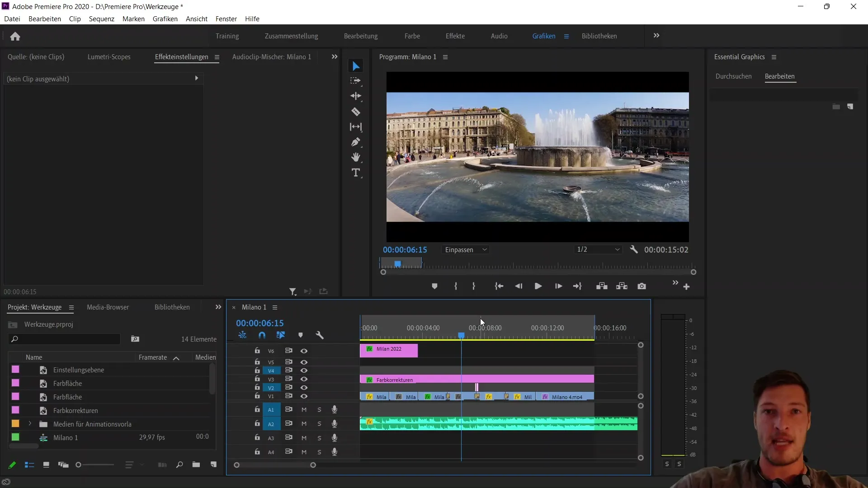The height and width of the screenshot is (488, 868).
Task: Create a new item in Project panel
Action: coord(213,465)
